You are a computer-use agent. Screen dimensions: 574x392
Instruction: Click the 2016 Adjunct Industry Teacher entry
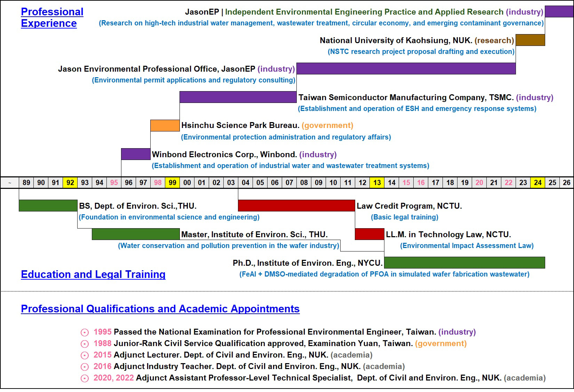point(242,366)
